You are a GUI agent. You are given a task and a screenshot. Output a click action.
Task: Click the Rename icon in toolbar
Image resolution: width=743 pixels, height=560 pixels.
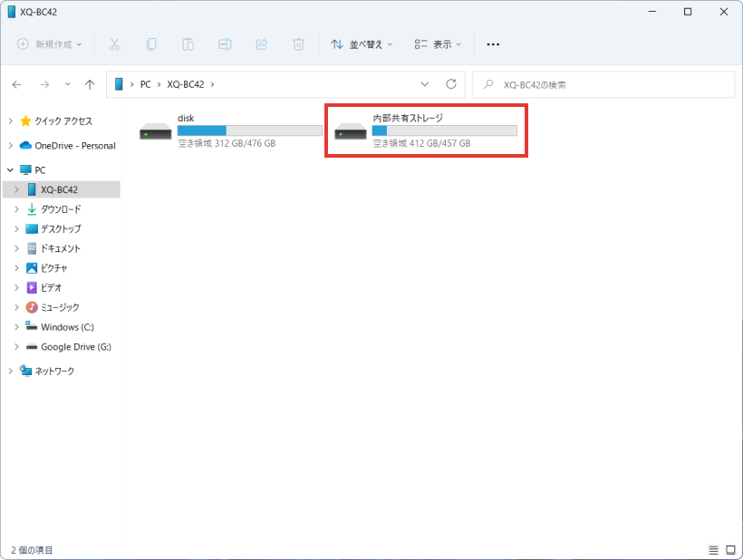coord(225,44)
